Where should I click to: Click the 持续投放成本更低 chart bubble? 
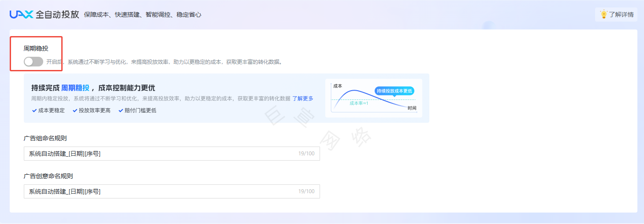395,91
